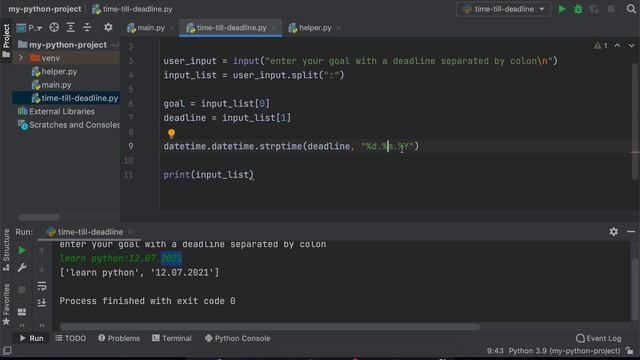Expand more run actions double chevron

click(x=22, y=325)
